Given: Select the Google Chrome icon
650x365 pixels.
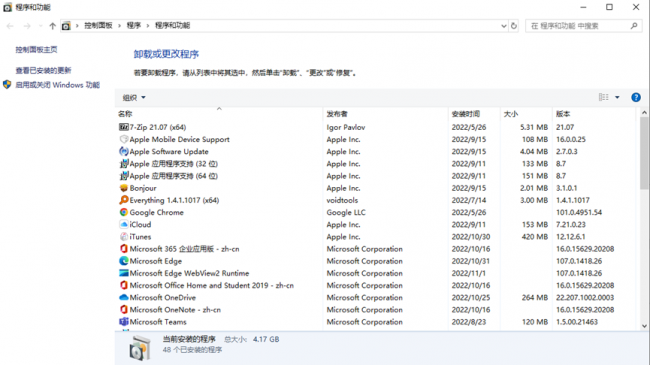Looking at the screenshot, I should click(x=124, y=212).
